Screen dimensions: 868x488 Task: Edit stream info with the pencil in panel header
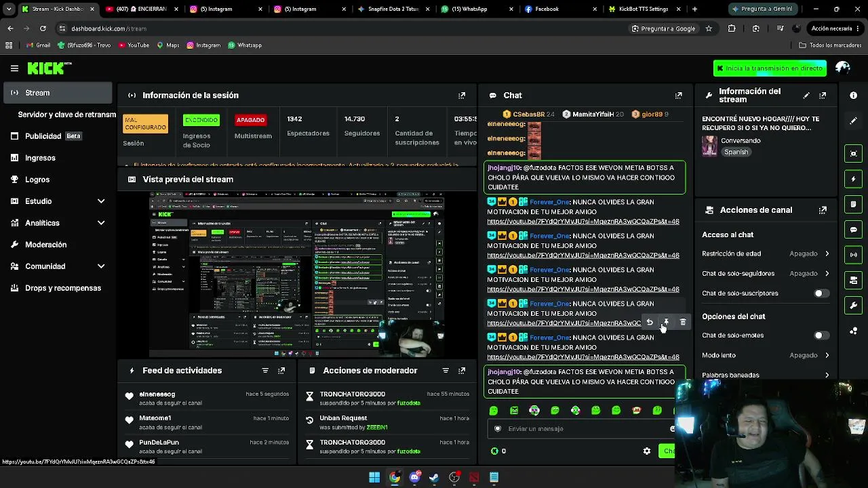click(806, 96)
